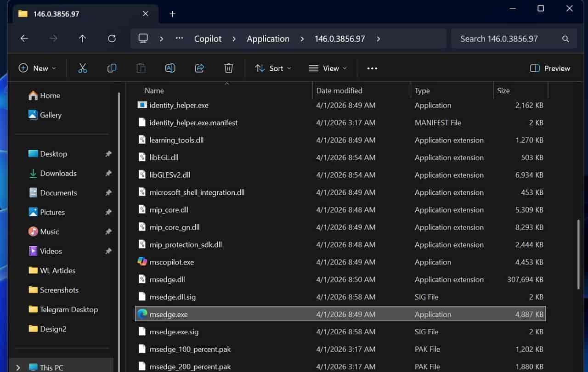Expand hidden breadcrumb folders via ellipsis

point(180,39)
